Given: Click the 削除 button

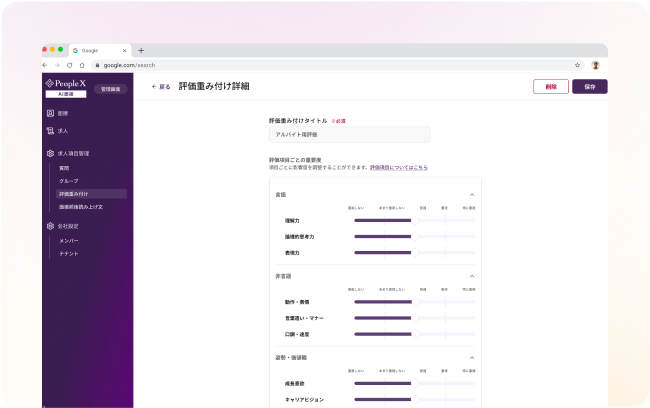Looking at the screenshot, I should pos(550,87).
